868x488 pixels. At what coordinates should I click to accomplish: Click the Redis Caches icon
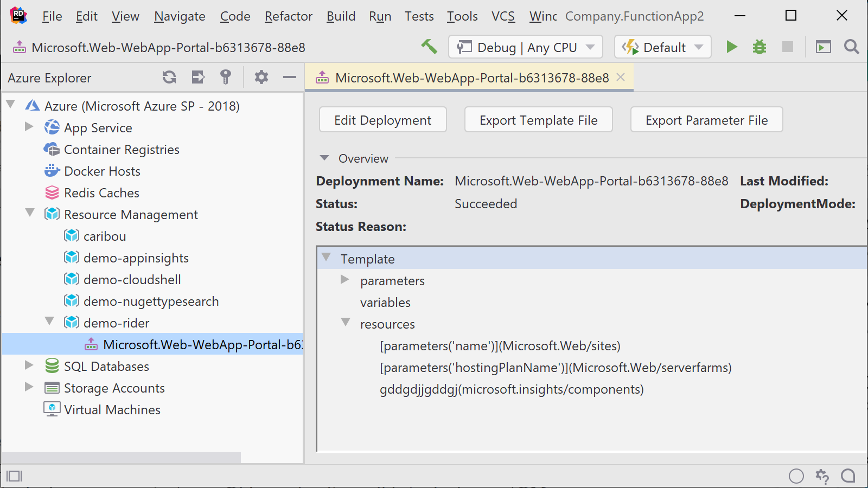tap(52, 192)
